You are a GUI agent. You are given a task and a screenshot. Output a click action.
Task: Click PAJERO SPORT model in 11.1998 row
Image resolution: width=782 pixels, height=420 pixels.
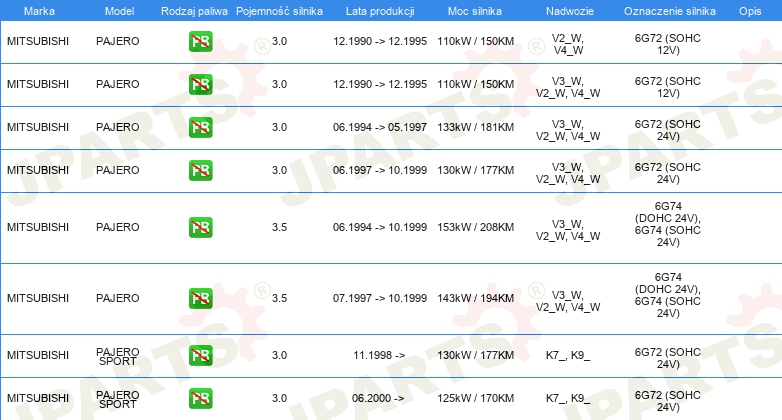click(x=118, y=356)
